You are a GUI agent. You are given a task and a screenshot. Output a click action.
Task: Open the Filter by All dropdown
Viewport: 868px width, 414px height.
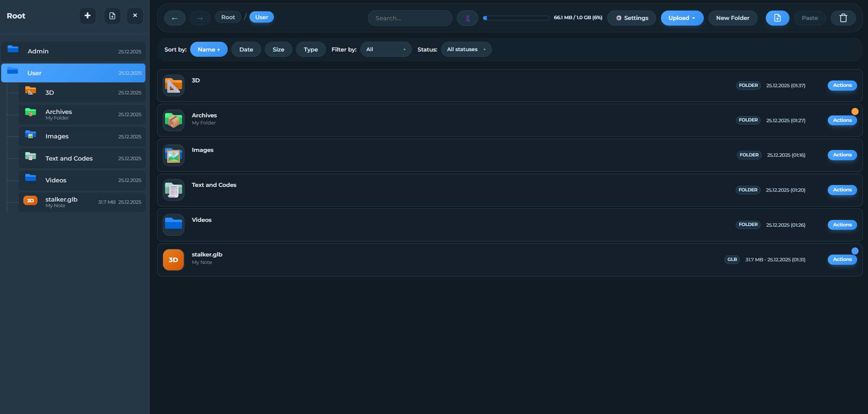pos(386,49)
